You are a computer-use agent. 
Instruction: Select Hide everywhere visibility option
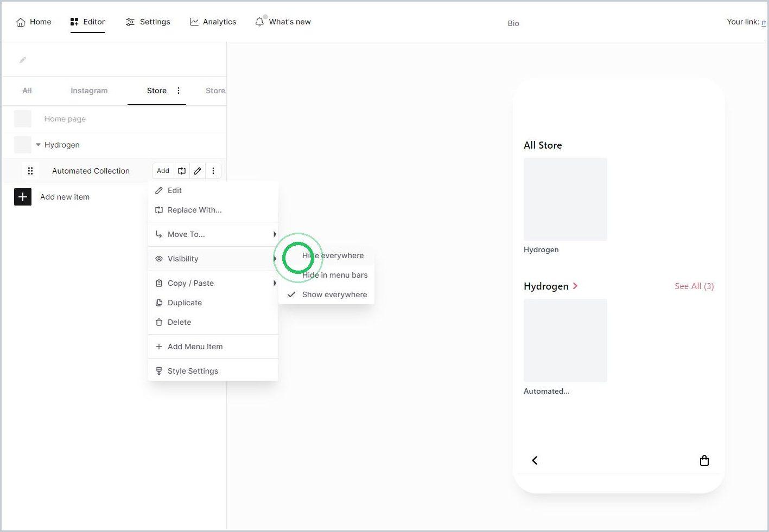pos(327,255)
